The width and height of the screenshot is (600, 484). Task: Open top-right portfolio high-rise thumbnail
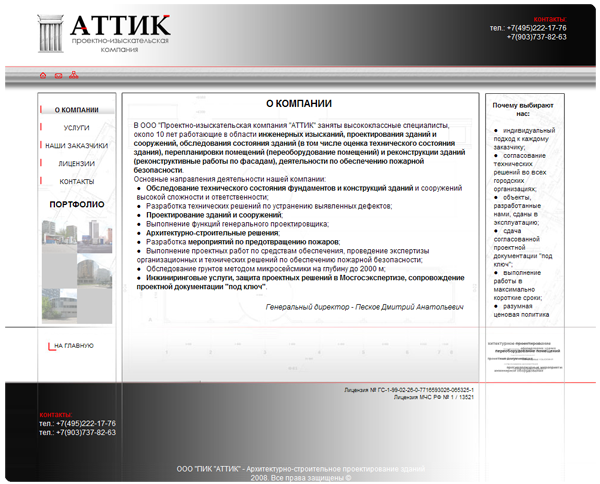coord(95,236)
